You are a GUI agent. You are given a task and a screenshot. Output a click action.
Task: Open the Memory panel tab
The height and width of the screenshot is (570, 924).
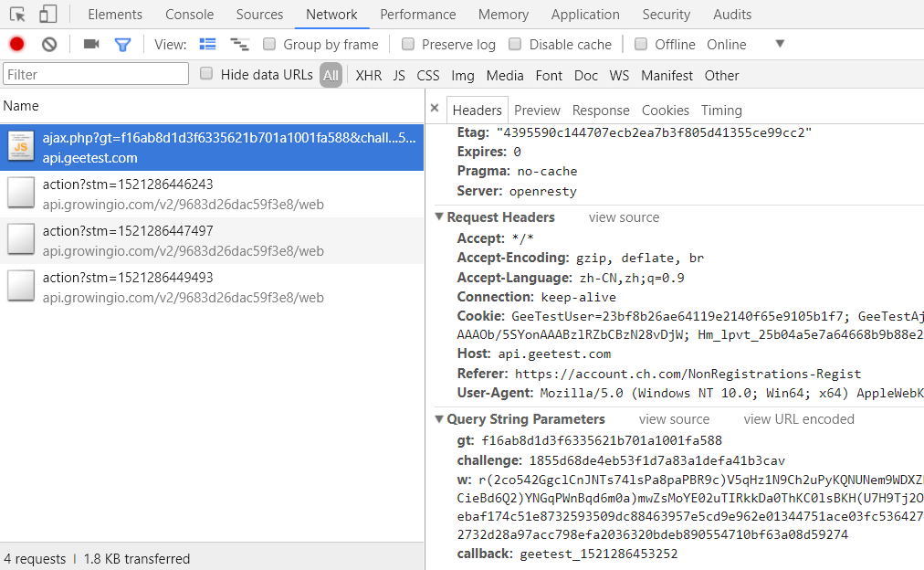(503, 14)
